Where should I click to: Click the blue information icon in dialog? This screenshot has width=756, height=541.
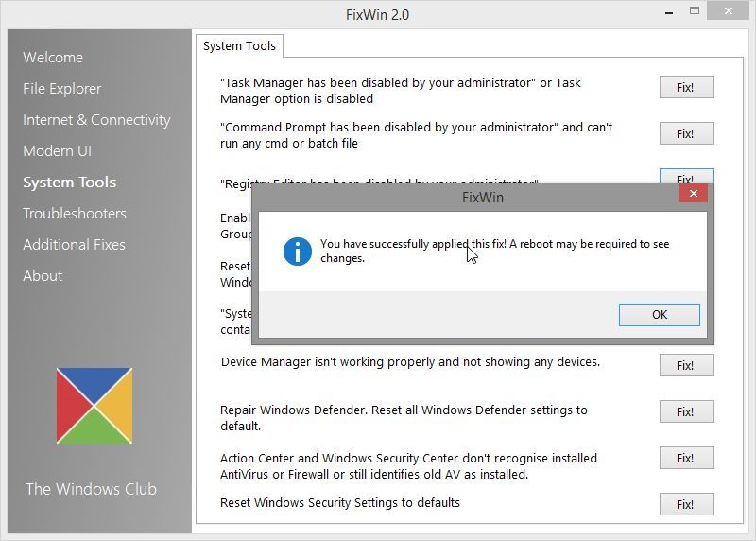(x=297, y=252)
